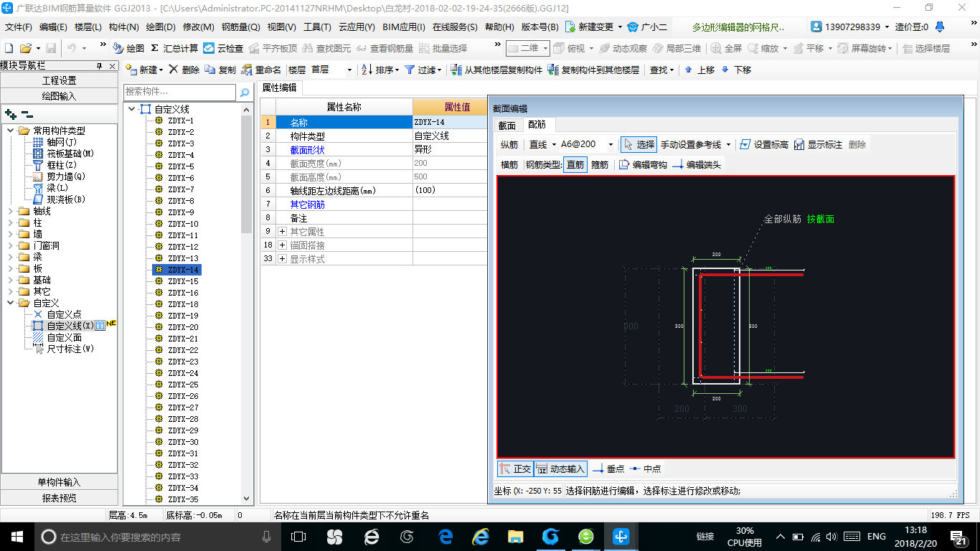Click 单构件输入 button

(x=60, y=482)
